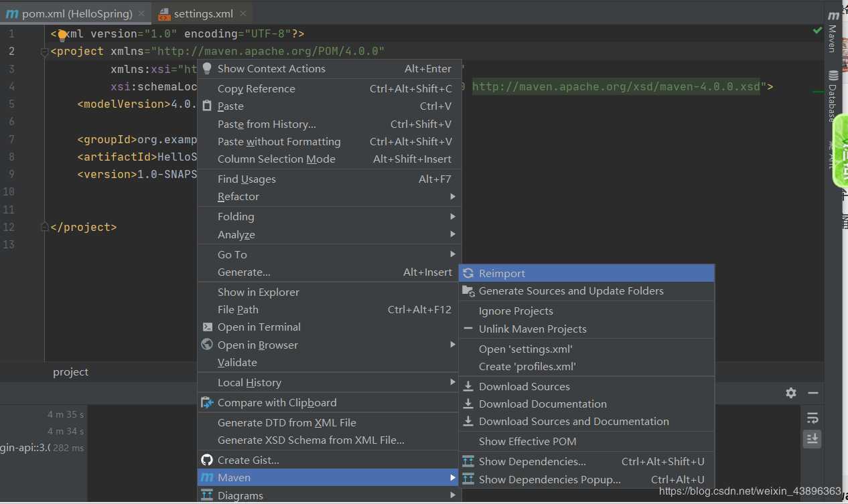Select Show in Explorer
Viewport: 848px width, 504px height.
tap(328, 292)
